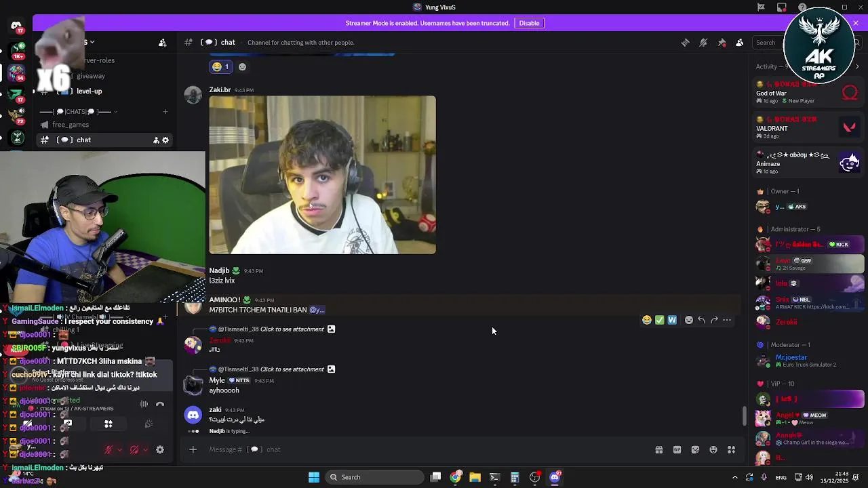
Task: Open the Windows Start menu
Action: tap(313, 477)
